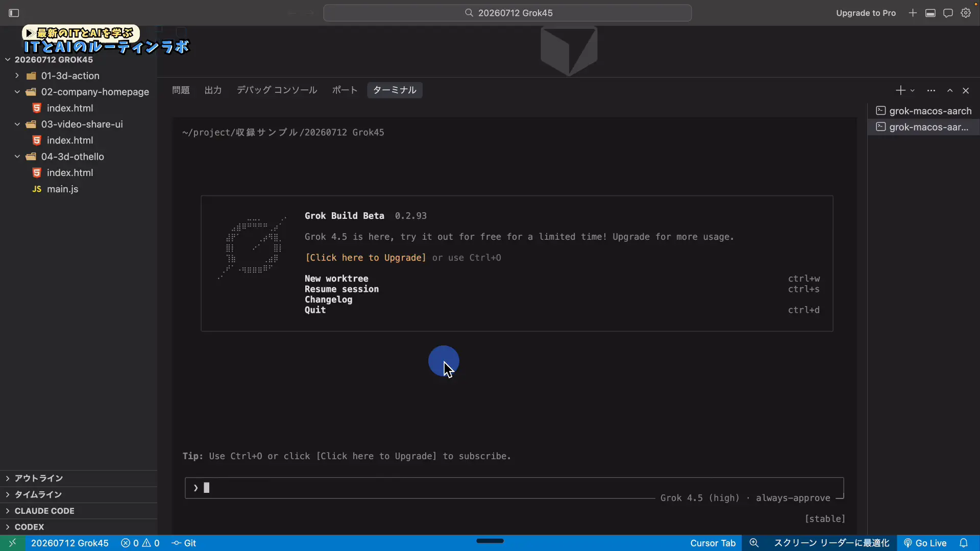Click the 20260712 Grok45 command center search
The image size is (980, 551).
tap(507, 13)
